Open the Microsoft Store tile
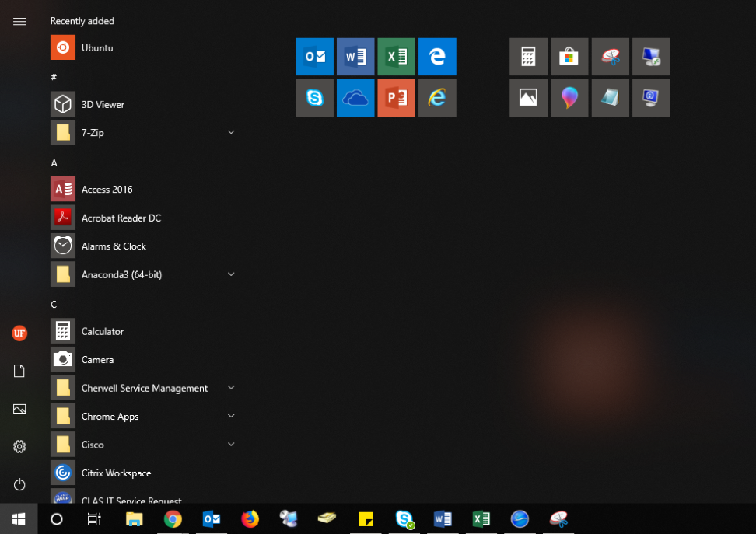This screenshot has width=756, height=534. pyautogui.click(x=569, y=57)
